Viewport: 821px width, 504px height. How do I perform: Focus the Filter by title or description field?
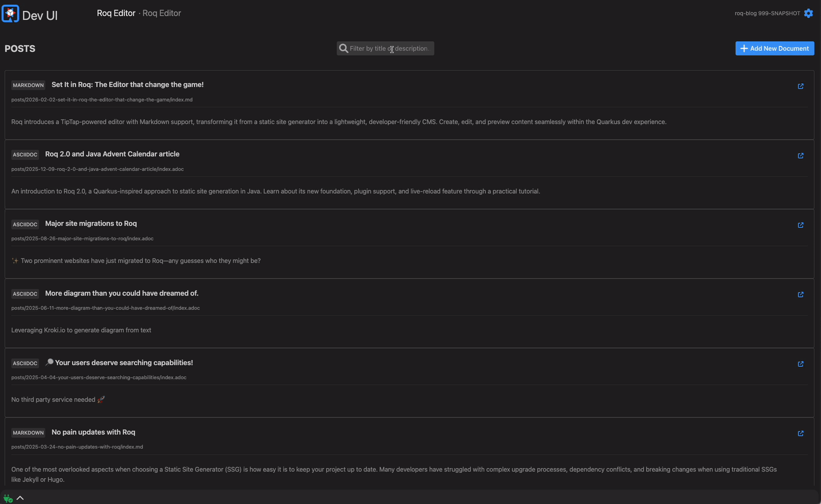tap(388, 48)
